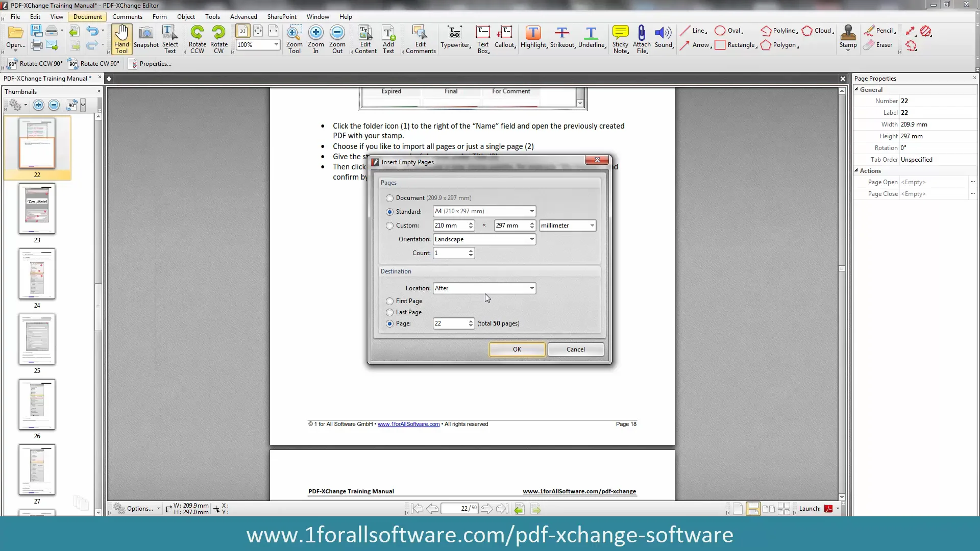Open the Document menu
The width and height of the screenshot is (980, 551).
87,17
